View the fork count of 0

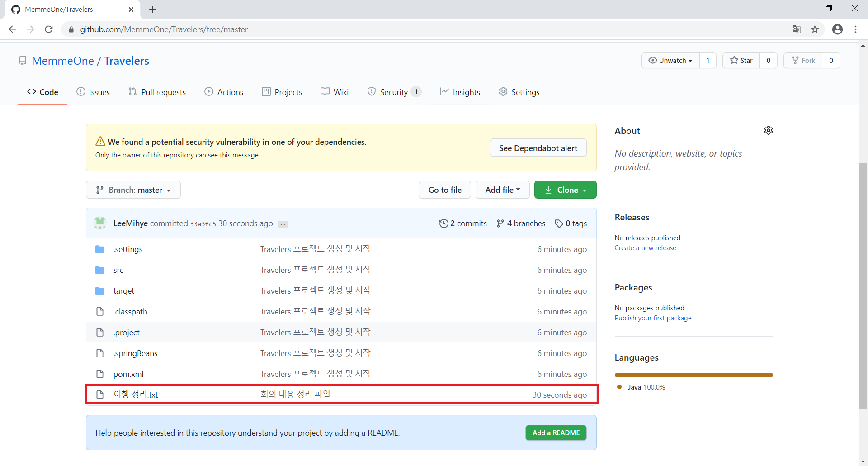831,61
